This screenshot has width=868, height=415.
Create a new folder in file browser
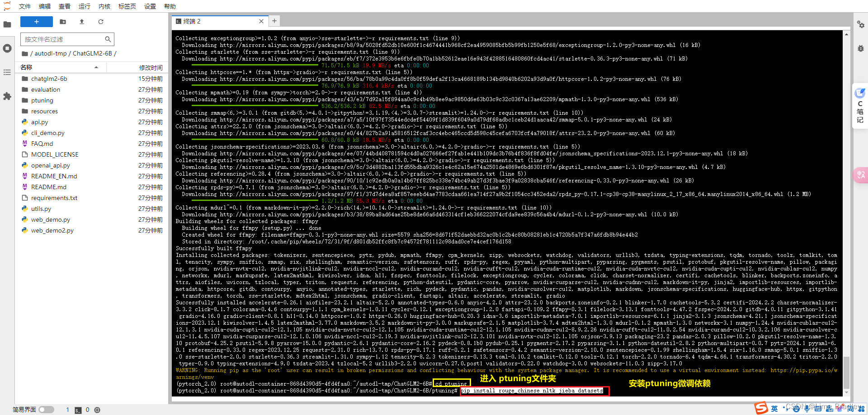click(63, 22)
